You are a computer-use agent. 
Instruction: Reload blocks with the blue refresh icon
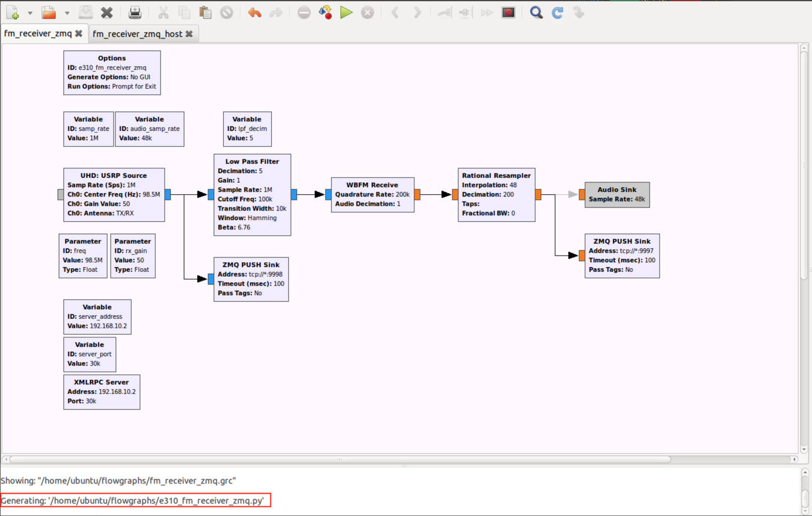click(558, 12)
